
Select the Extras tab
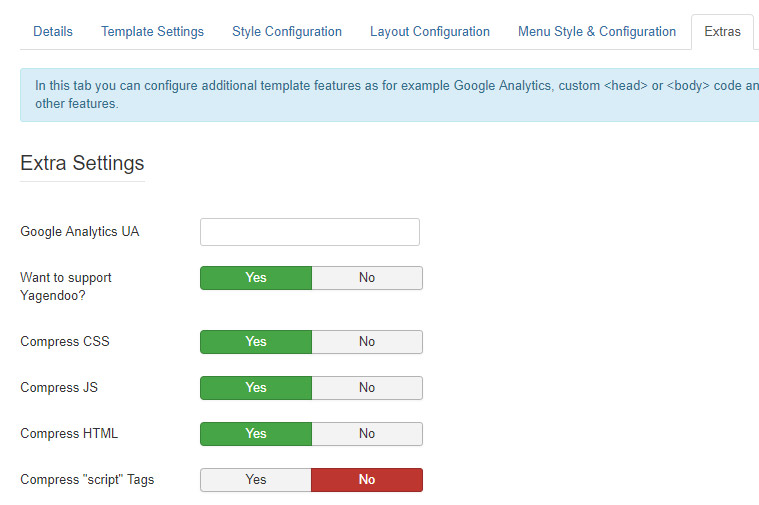click(722, 32)
